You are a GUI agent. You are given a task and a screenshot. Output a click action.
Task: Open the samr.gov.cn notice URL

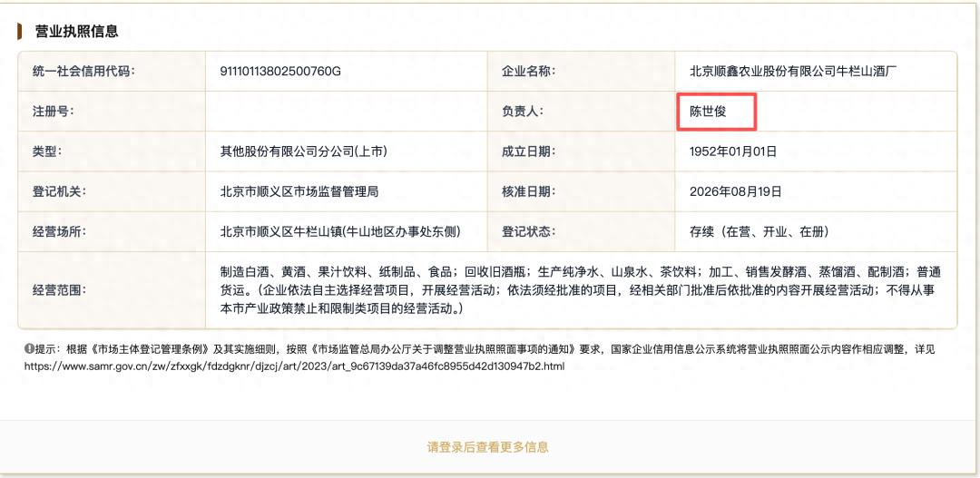point(294,366)
